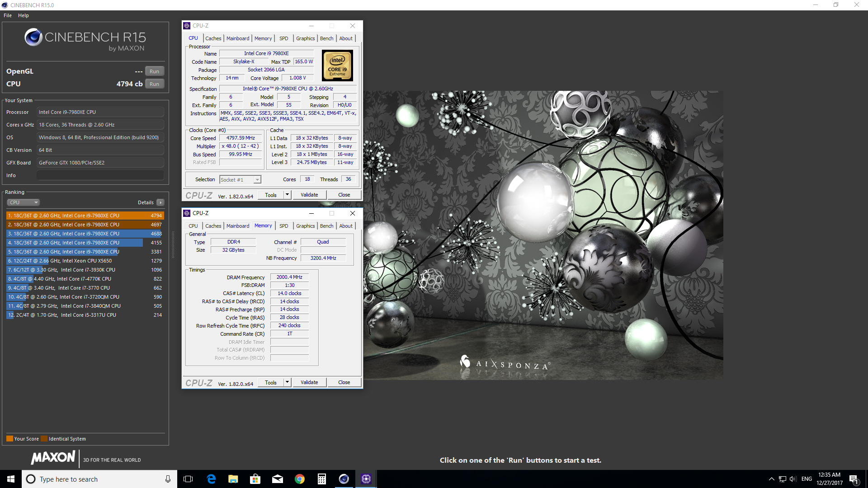Click the MAXON logo at the bottom left
The image size is (868, 488).
pyautogui.click(x=53, y=458)
